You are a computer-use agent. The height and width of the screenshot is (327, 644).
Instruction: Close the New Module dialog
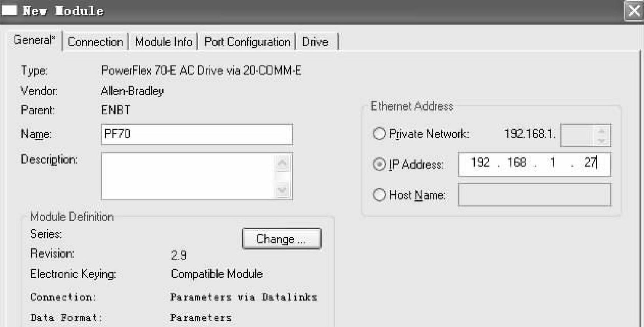[634, 11]
